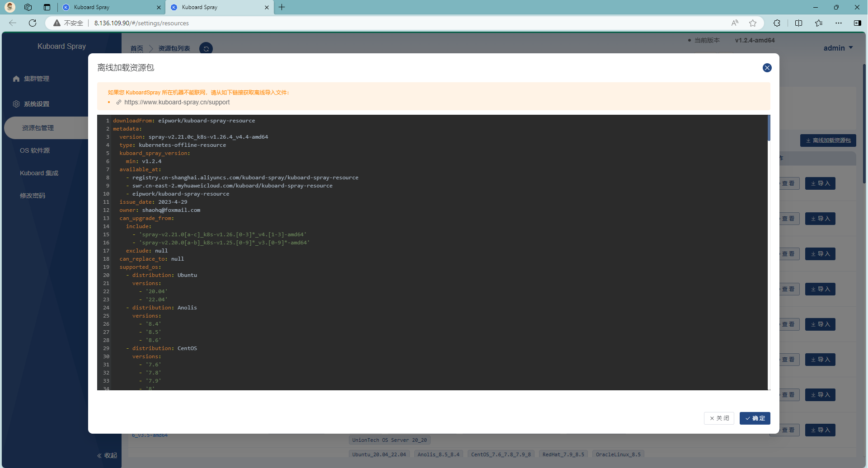Image resolution: width=868 pixels, height=468 pixels.
Task: Refresh the browser page
Action: 33,23
